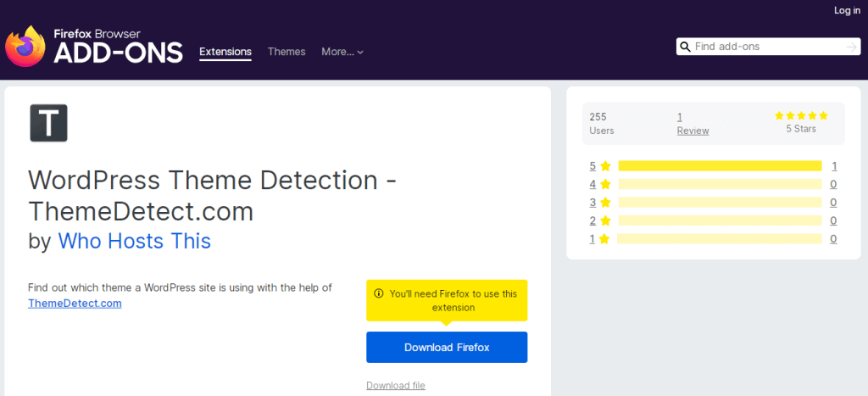The width and height of the screenshot is (868, 396).
Task: Click the number 3 rating link
Action: [593, 202]
